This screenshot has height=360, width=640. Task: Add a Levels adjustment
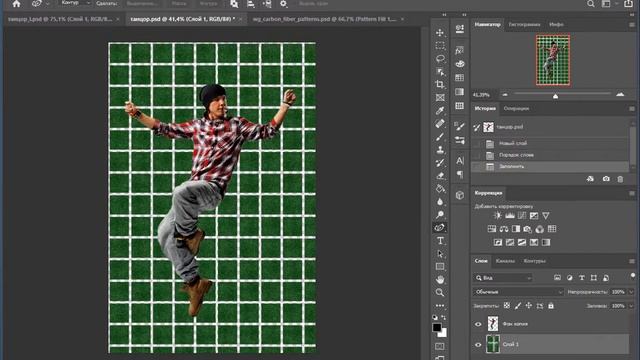click(x=509, y=216)
